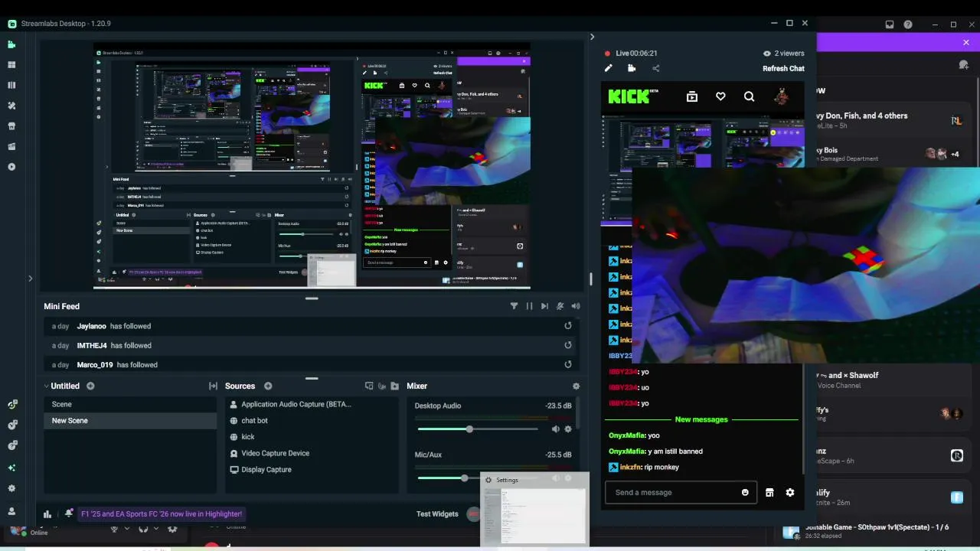Open the emoji picker in chat input
This screenshot has width=980, height=551.
(745, 492)
